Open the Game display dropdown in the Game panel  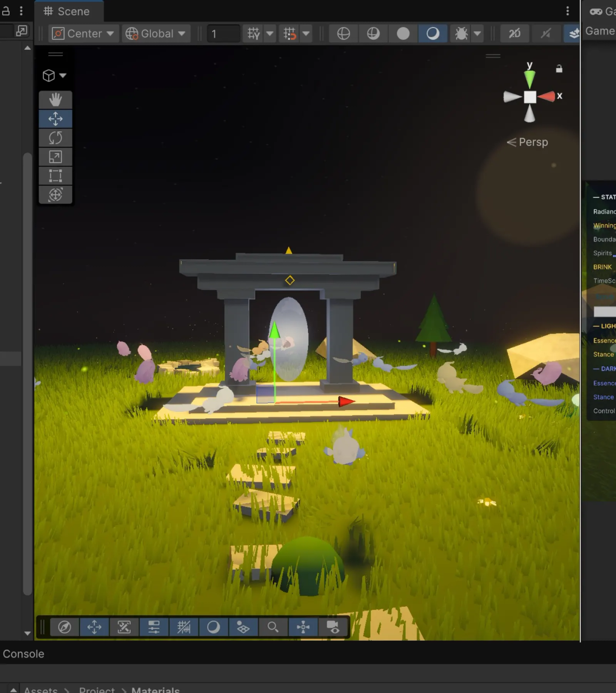click(x=600, y=31)
